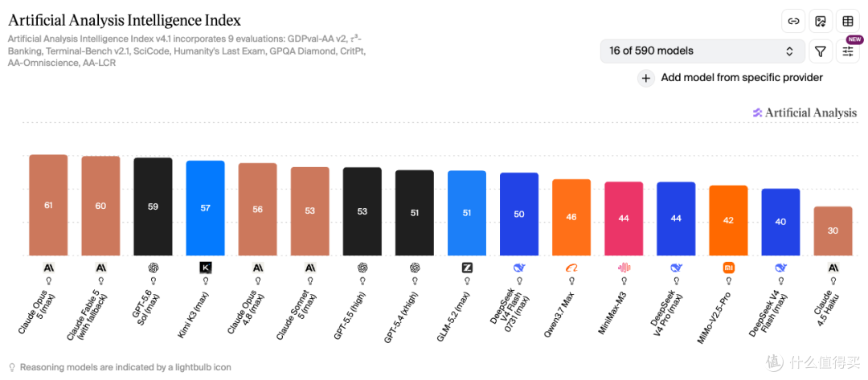Click the model selector chevron arrows
This screenshot has width=868, height=380.
pyautogui.click(x=789, y=51)
